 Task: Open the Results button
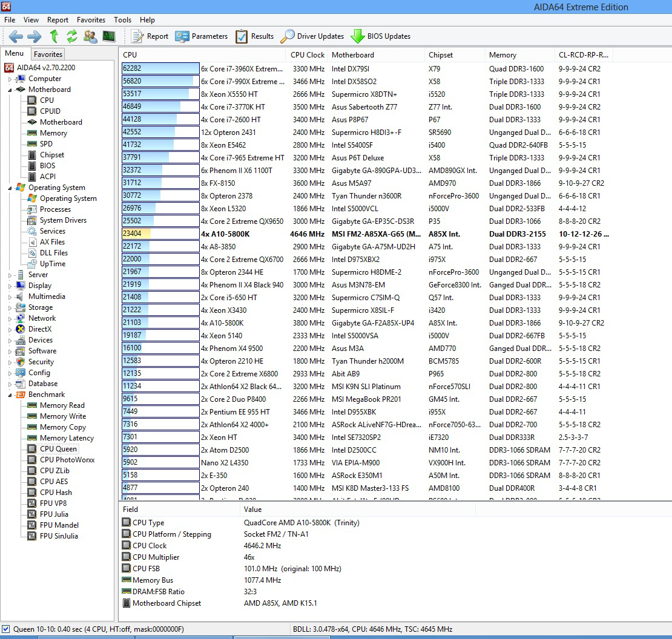point(254,36)
